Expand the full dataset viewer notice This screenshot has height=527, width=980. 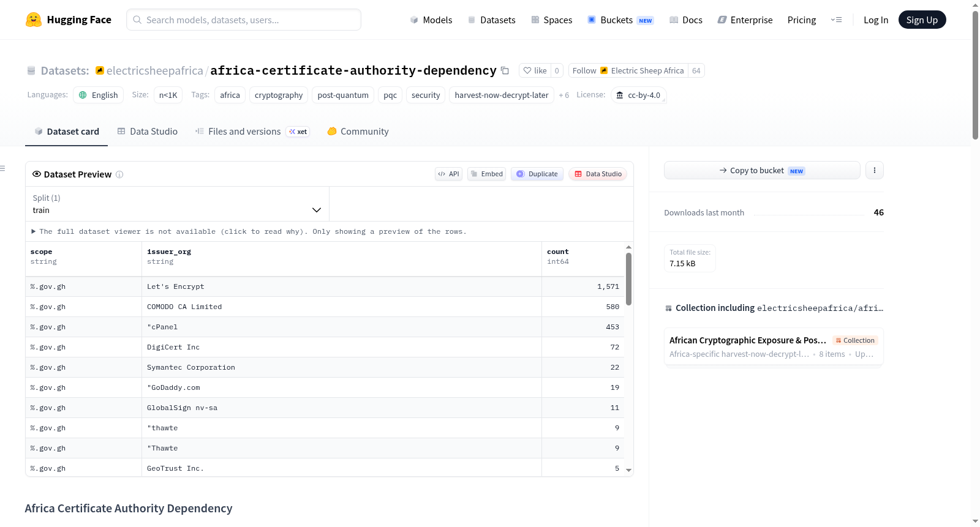pos(249,231)
